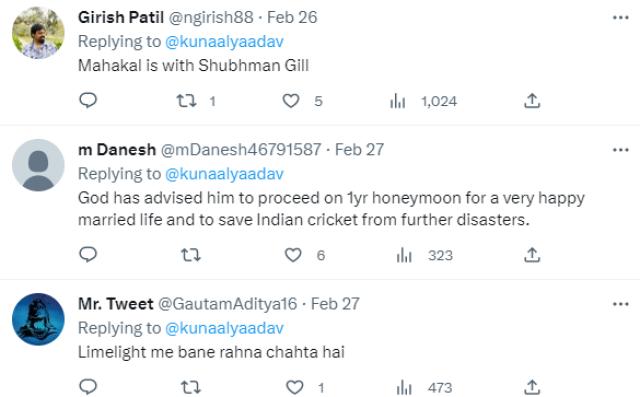Screen dimensions: 640x397
Task: Like Mr. Tweet's tweet with 1 like
Action: click(x=294, y=388)
